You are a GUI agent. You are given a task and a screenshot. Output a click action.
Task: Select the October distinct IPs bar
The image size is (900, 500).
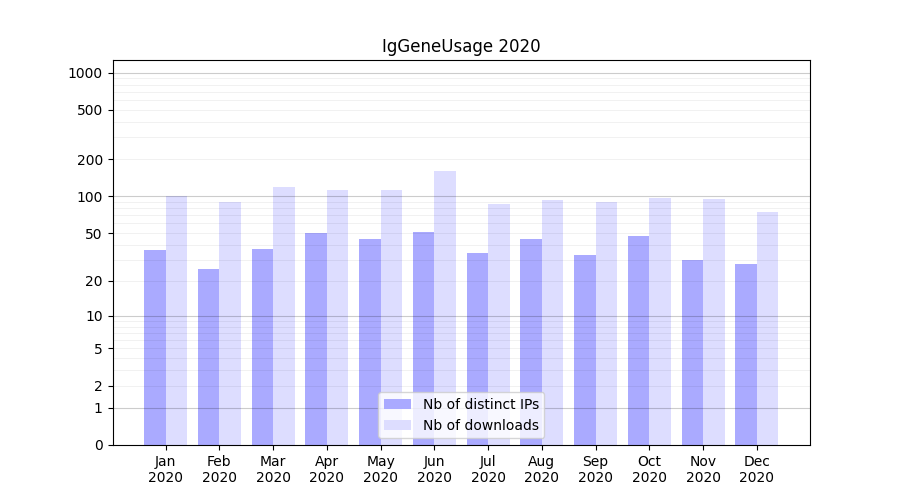(638, 340)
